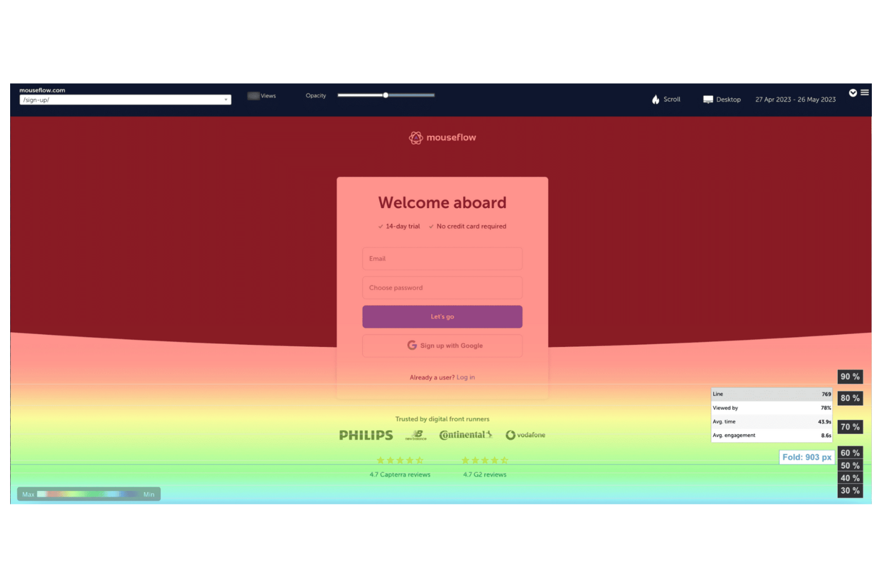882x588 pixels.
Task: Click the hamburger menu icon top right
Action: coord(865,92)
